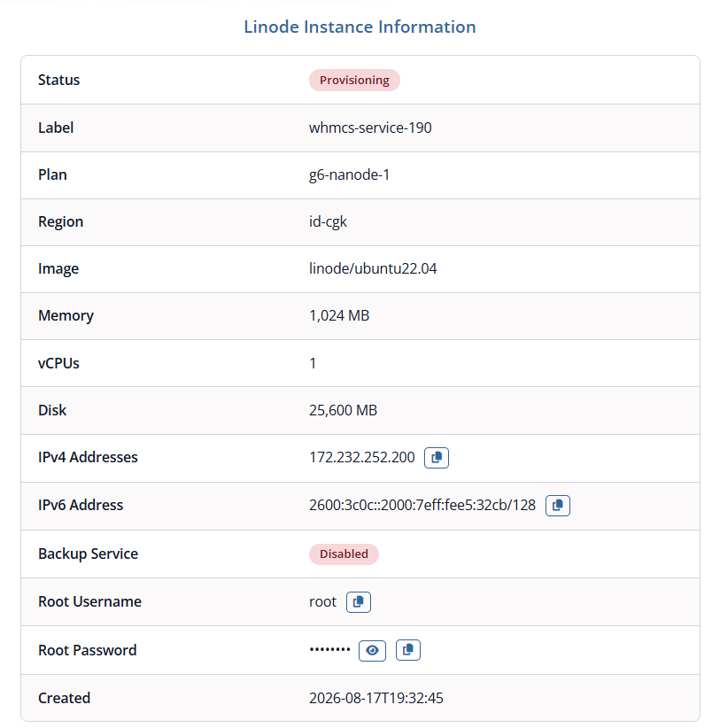The width and height of the screenshot is (712, 728).
Task: Click the IPv6 address text value
Action: [422, 505]
